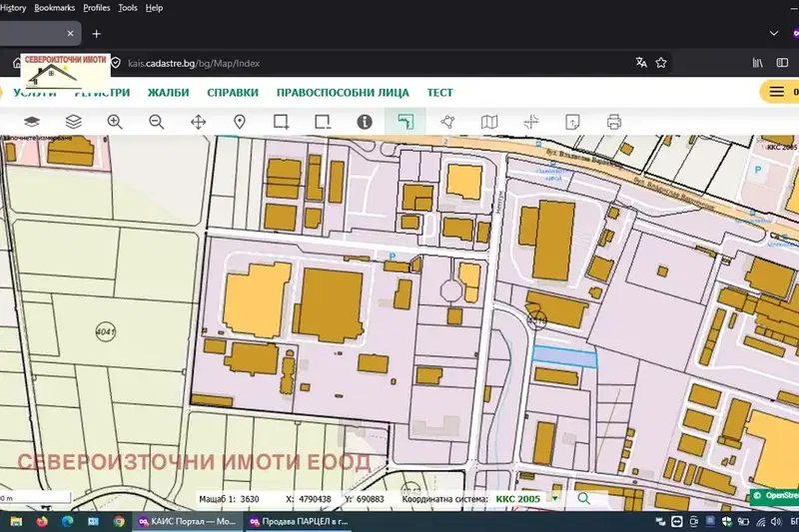Choose the location pin marker tool
Image resolution: width=799 pixels, height=532 pixels.
click(x=240, y=122)
